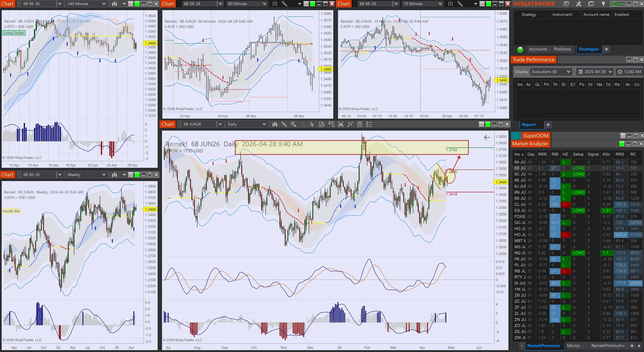Toggle green link button on Daily chart

pos(488,124)
